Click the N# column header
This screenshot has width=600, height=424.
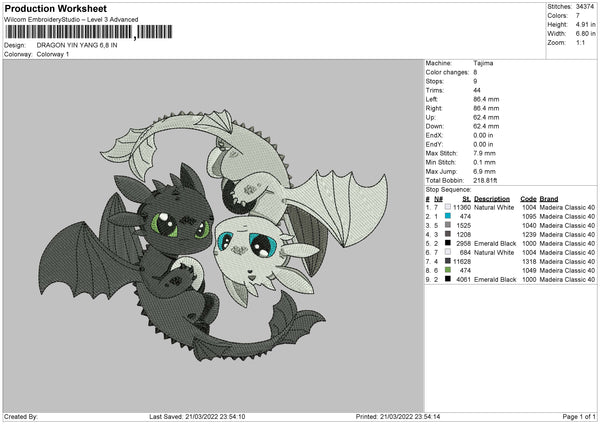(438, 199)
